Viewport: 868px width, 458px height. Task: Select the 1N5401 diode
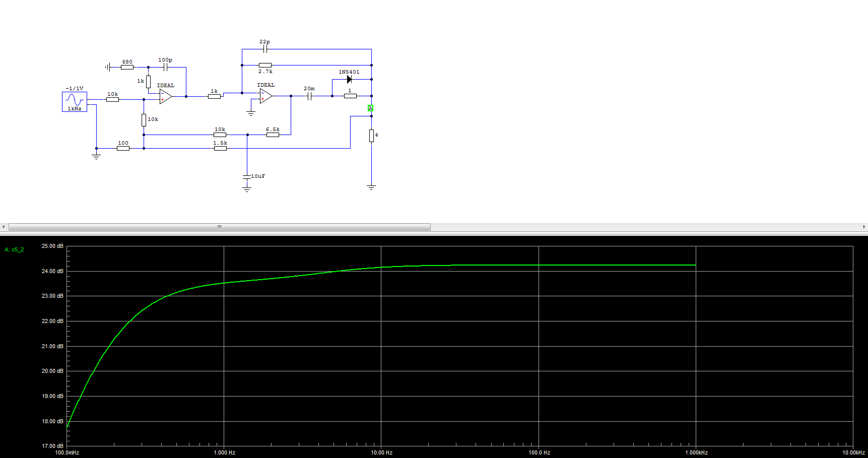coord(349,79)
